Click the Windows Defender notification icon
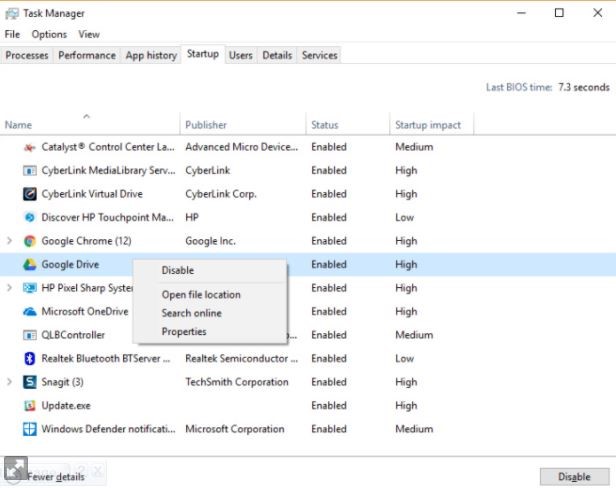The height and width of the screenshot is (488, 616). pos(29,429)
